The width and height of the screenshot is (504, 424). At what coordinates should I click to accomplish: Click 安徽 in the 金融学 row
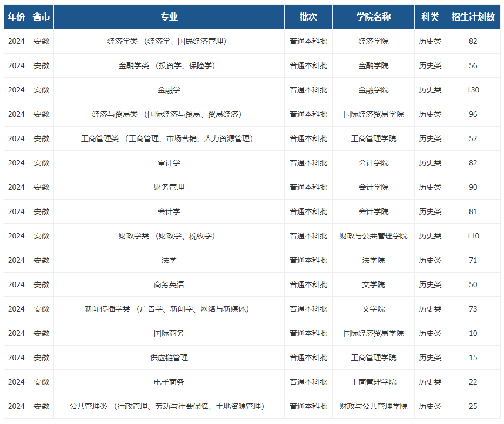[x=42, y=90]
